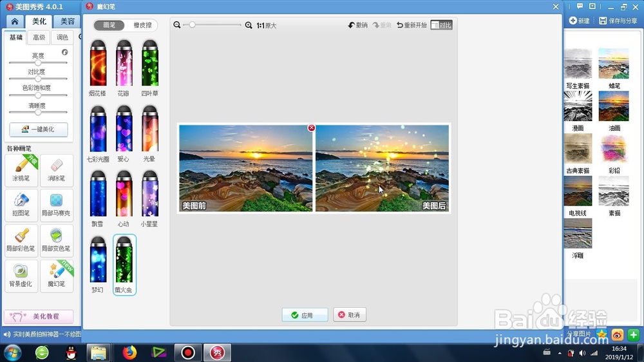Select the 梦幻 dream brush

pyautogui.click(x=98, y=264)
